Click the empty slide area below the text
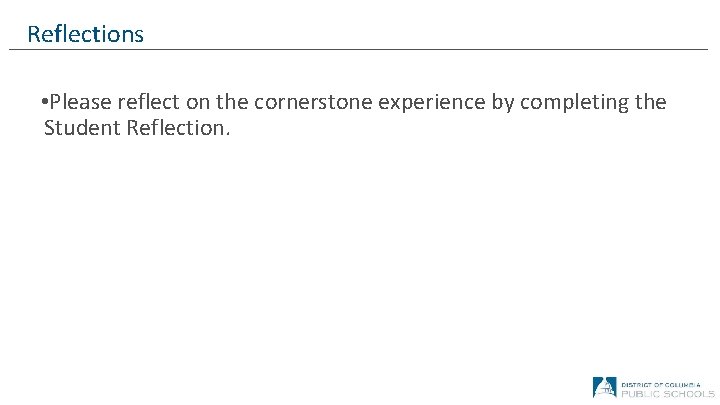Screen dimensions: 720x405 (360, 260)
